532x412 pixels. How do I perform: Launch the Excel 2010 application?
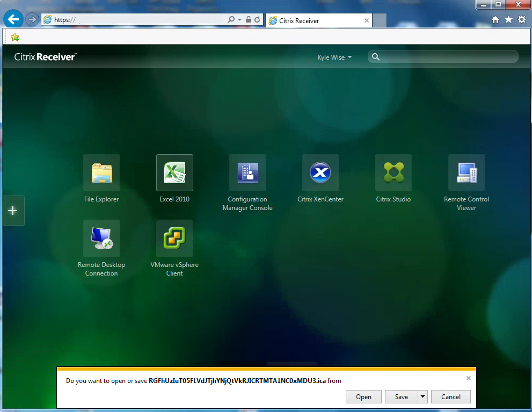click(174, 173)
